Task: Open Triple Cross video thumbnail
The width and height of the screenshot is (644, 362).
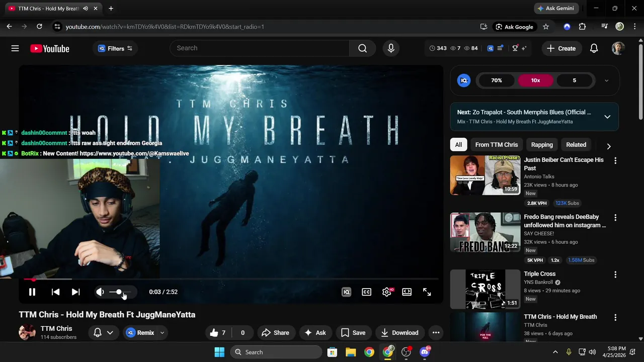Action: pos(485,289)
